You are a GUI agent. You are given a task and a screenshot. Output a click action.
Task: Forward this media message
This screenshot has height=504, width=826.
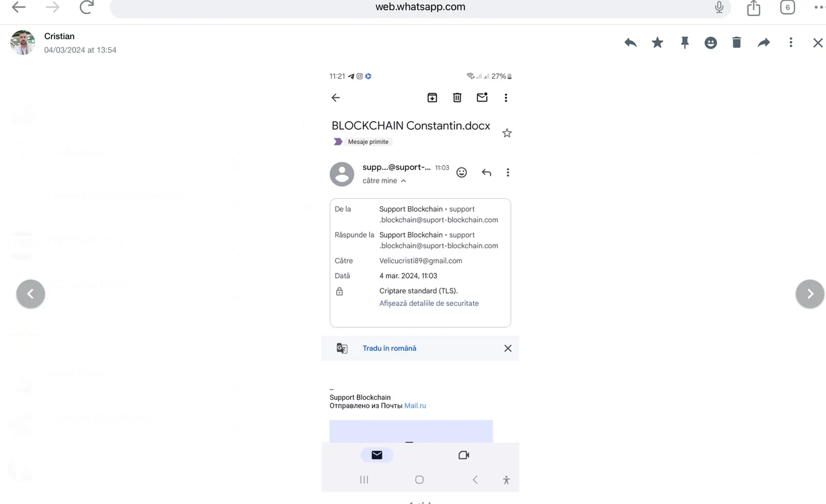point(763,42)
